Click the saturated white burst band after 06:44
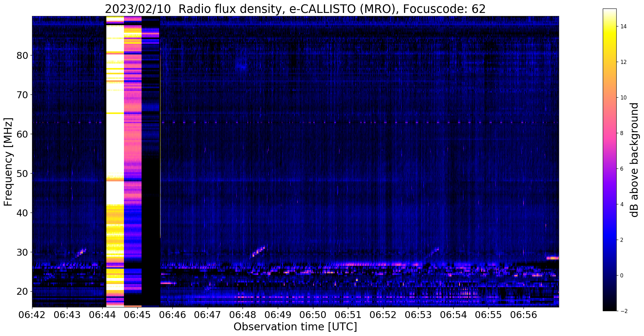 (115, 161)
